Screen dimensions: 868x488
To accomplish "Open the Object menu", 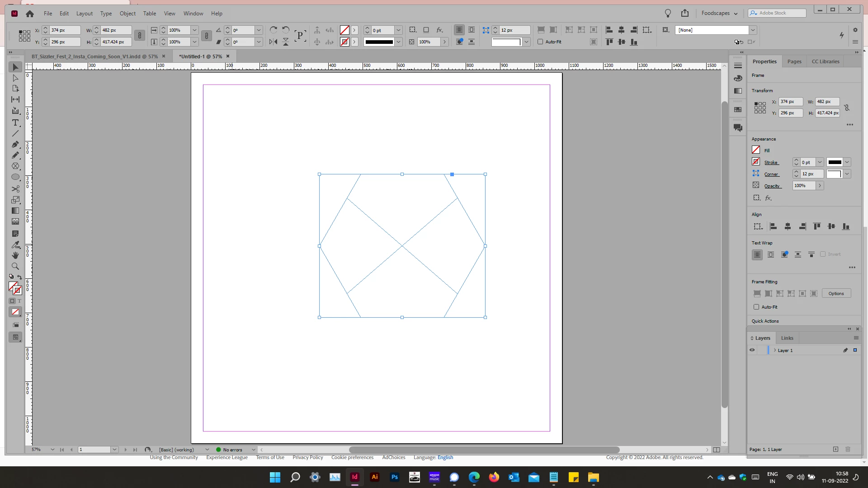I will click(127, 14).
